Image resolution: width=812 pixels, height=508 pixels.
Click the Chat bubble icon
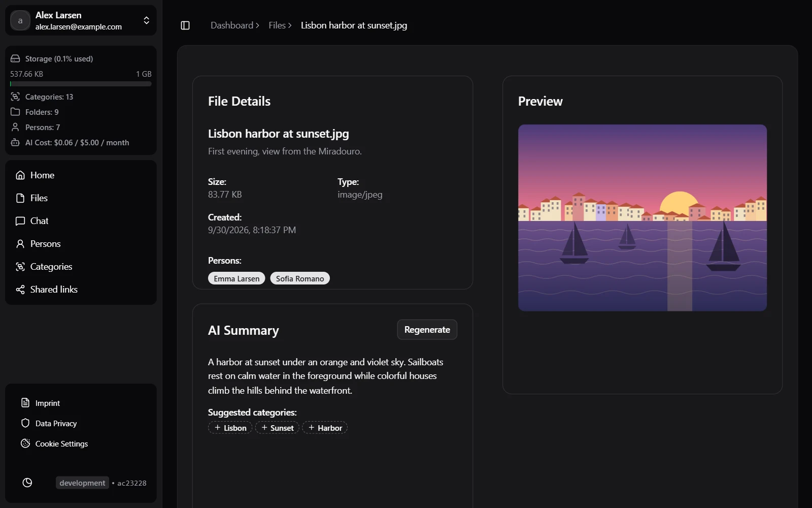(x=20, y=221)
